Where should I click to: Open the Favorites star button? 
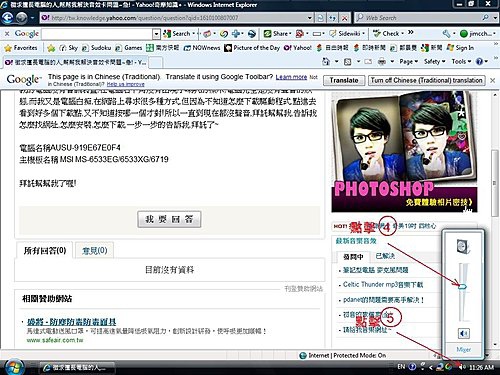pyautogui.click(x=21, y=48)
